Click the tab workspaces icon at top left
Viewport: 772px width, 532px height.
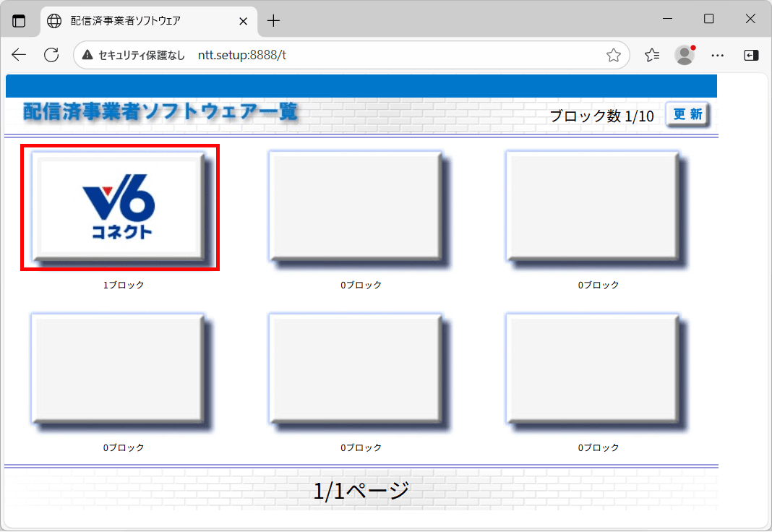[x=20, y=21]
